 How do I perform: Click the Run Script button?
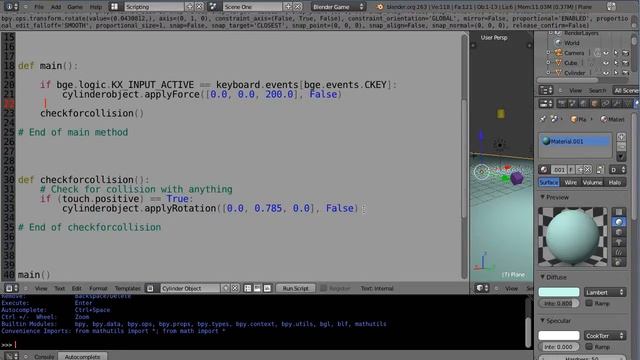coord(296,289)
